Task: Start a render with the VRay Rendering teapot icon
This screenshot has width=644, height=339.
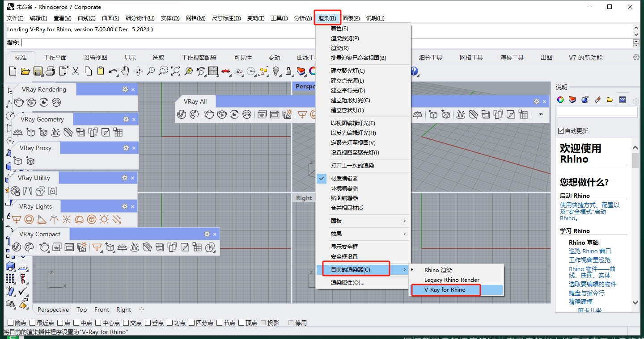Action: (x=19, y=103)
